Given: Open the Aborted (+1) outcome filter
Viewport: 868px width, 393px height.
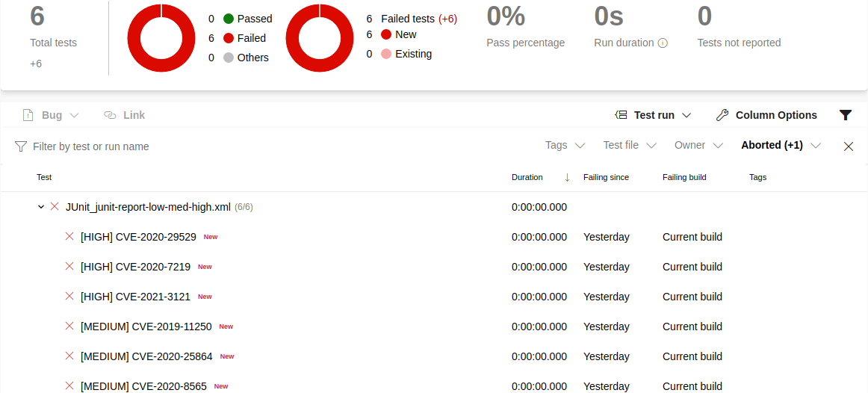Looking at the screenshot, I should tap(781, 146).
